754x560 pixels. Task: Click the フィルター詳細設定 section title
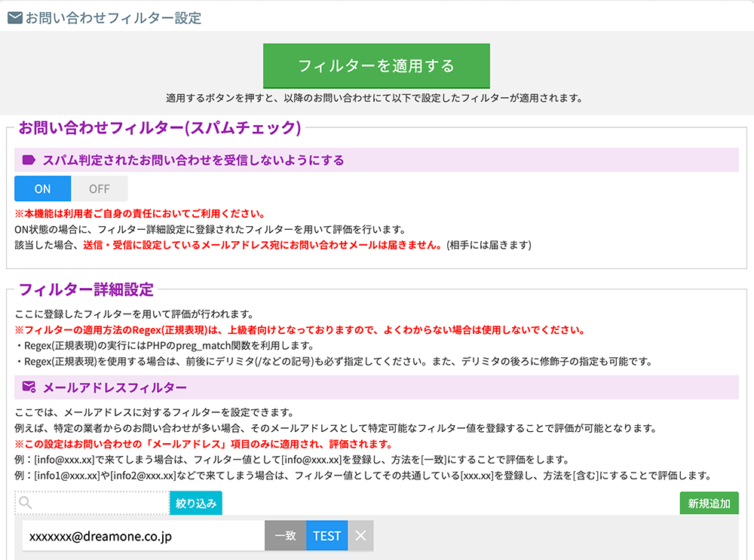[86, 289]
